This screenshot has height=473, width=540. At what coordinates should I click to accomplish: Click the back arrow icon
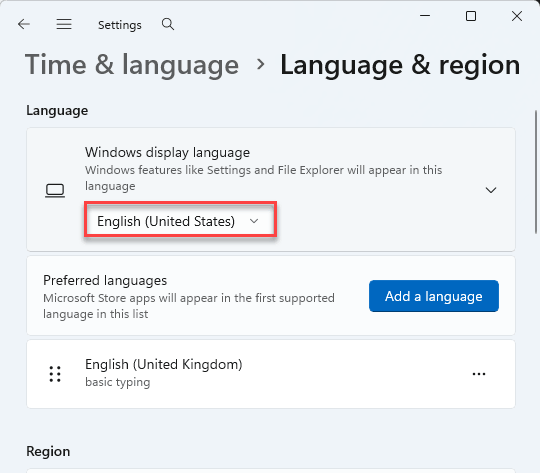coord(24,24)
